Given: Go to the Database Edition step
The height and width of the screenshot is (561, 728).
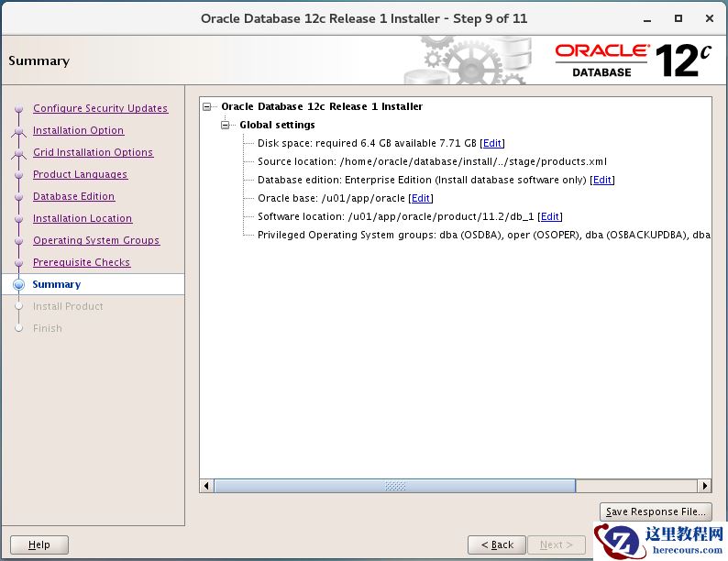Looking at the screenshot, I should [x=74, y=196].
